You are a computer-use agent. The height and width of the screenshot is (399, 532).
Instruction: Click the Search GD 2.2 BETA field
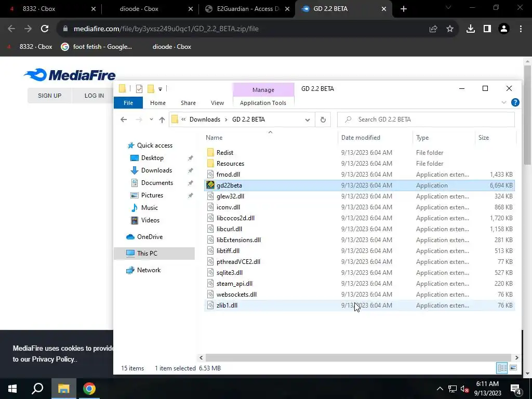(x=426, y=119)
